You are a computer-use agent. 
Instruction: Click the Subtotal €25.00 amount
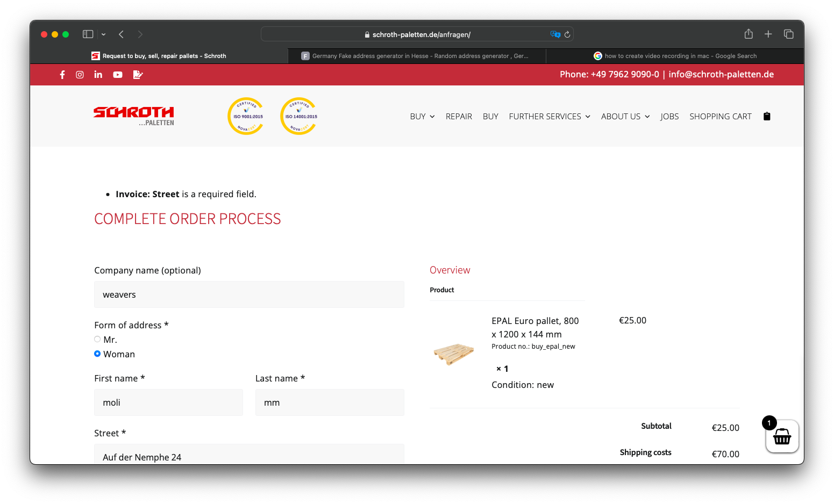725,428
